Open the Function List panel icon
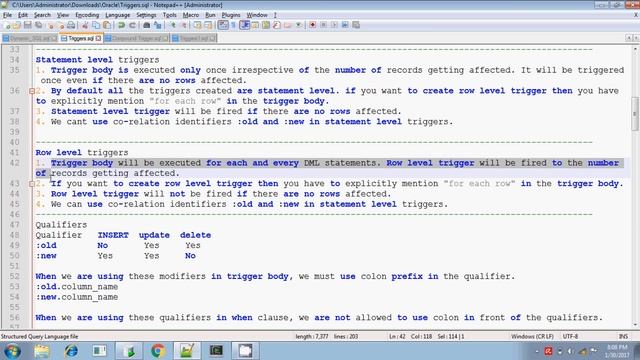This screenshot has width=640, height=360. [x=276, y=25]
